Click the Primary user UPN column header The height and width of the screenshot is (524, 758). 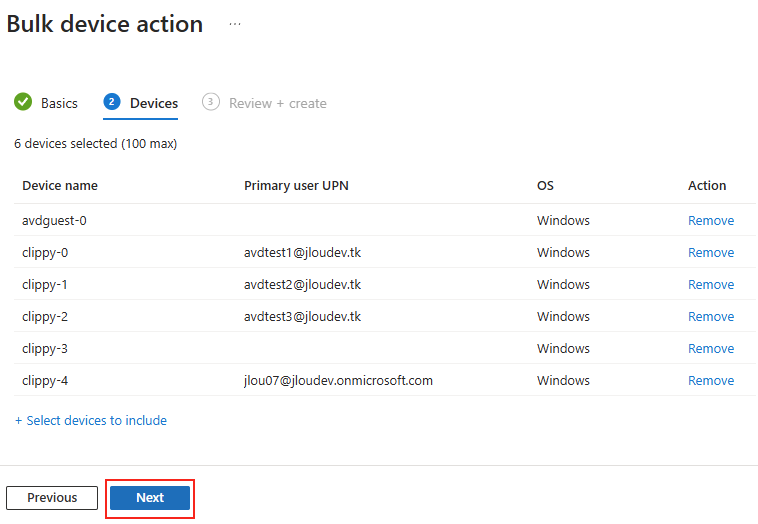(x=296, y=186)
